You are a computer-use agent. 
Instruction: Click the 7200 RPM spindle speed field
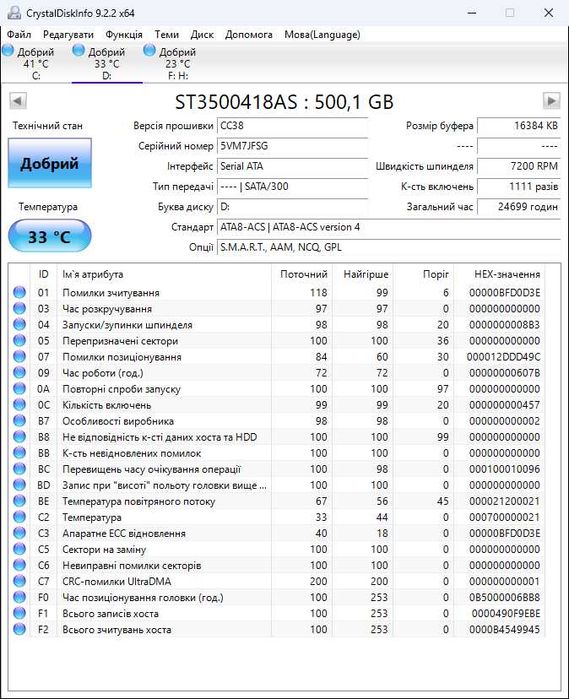(x=519, y=166)
